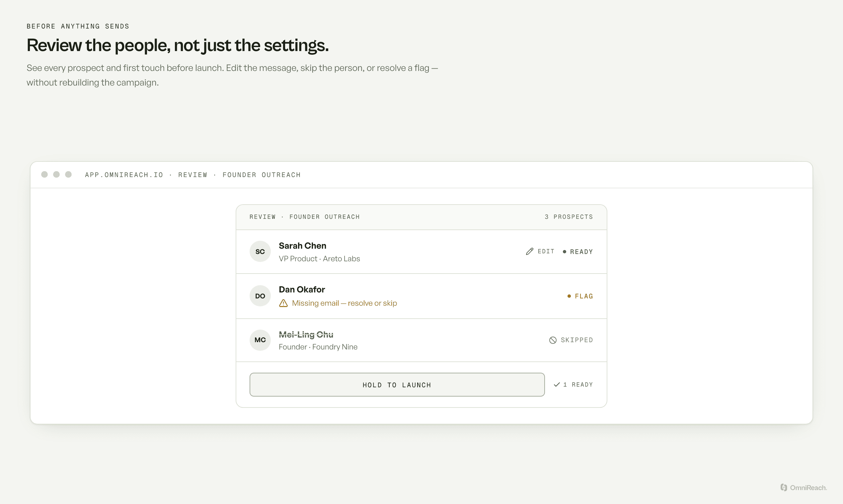Click the 'Missing email — resolve or skip' message

(x=345, y=303)
